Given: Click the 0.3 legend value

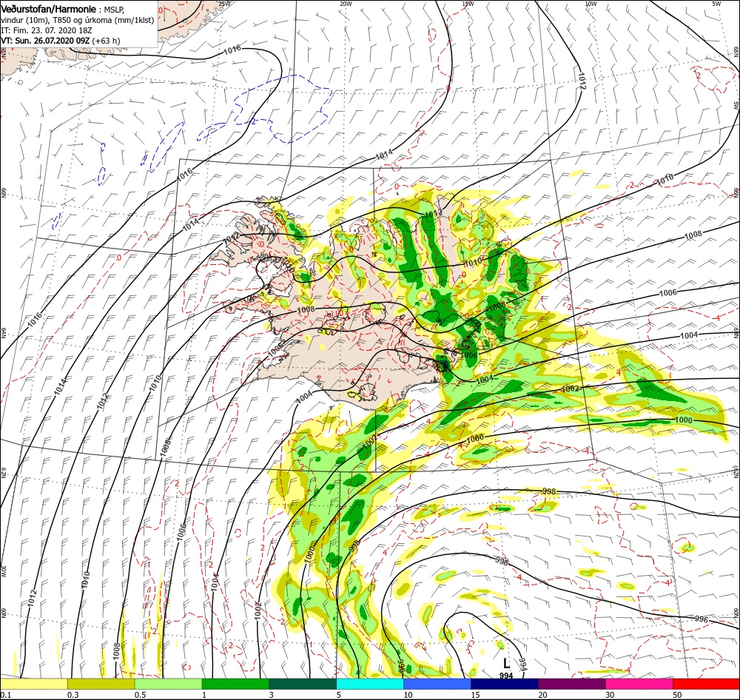Looking at the screenshot, I should pos(73,695).
